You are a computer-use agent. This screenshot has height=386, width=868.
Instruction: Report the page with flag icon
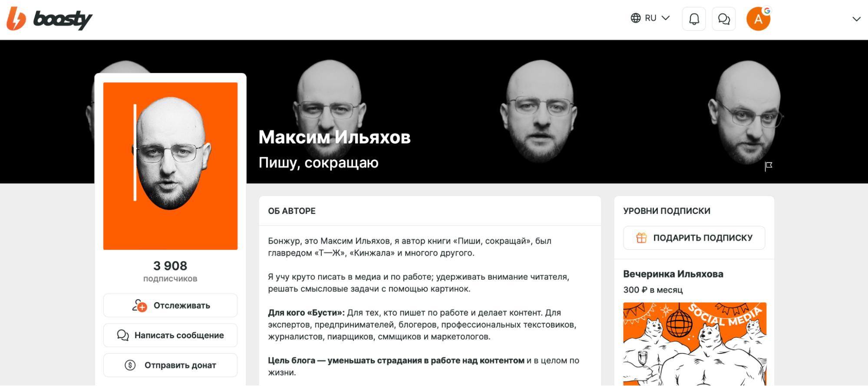(768, 166)
